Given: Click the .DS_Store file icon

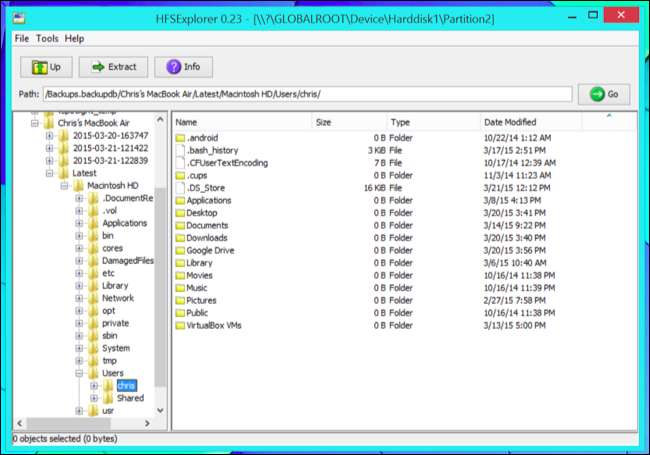Looking at the screenshot, I should 180,188.
